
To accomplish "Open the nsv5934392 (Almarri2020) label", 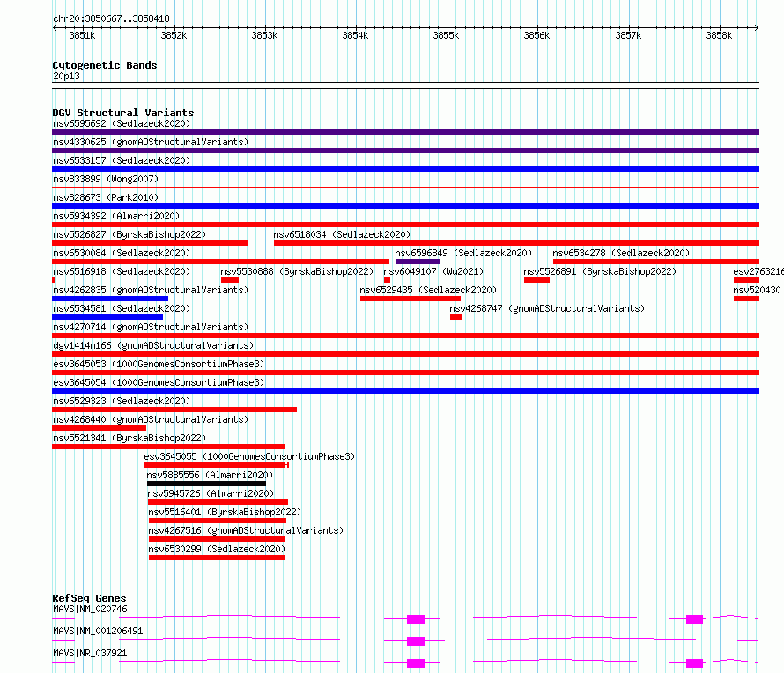I will (x=116, y=216).
